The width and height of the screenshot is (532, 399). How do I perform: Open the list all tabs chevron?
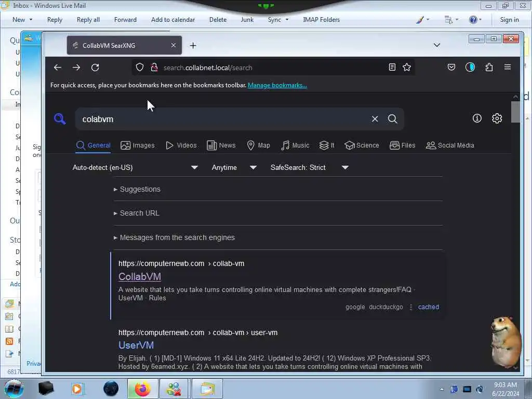tap(437, 45)
